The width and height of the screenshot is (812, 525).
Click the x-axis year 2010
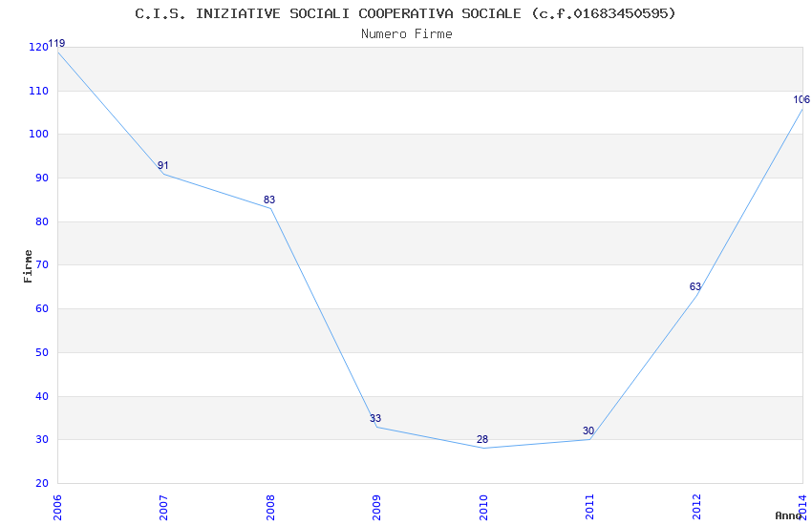tap(483, 507)
